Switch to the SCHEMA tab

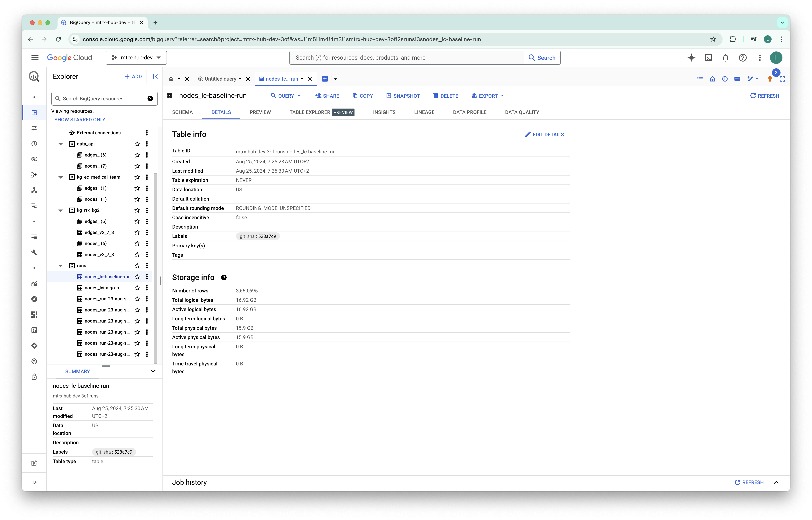(x=182, y=112)
